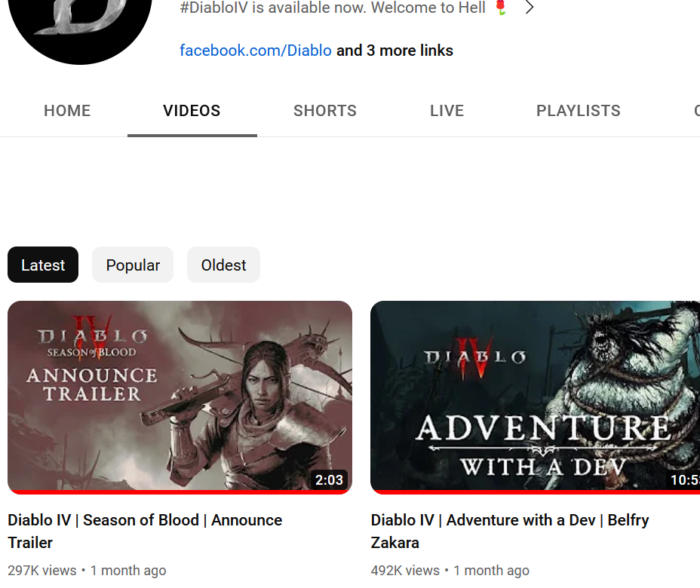Click the 2:03 duration badge
700x588 pixels.
(x=329, y=480)
